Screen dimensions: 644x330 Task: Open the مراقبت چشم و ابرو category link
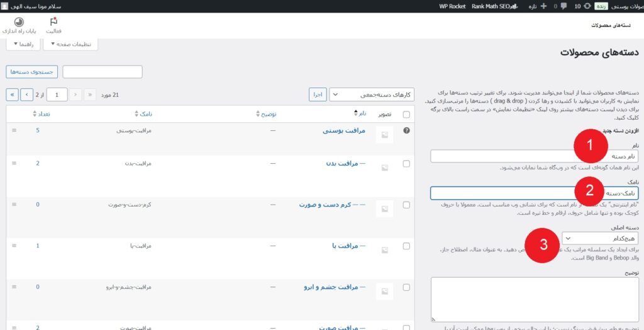tap(335, 287)
